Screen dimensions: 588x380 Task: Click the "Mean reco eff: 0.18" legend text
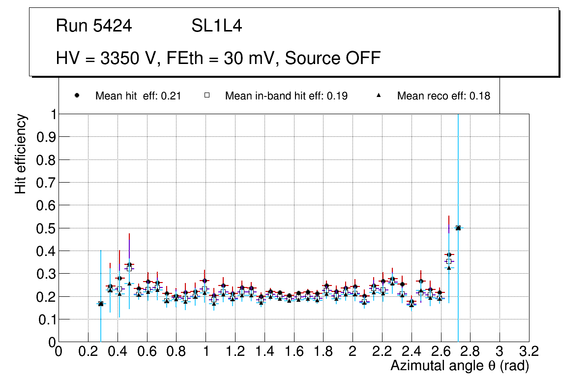pos(443,96)
